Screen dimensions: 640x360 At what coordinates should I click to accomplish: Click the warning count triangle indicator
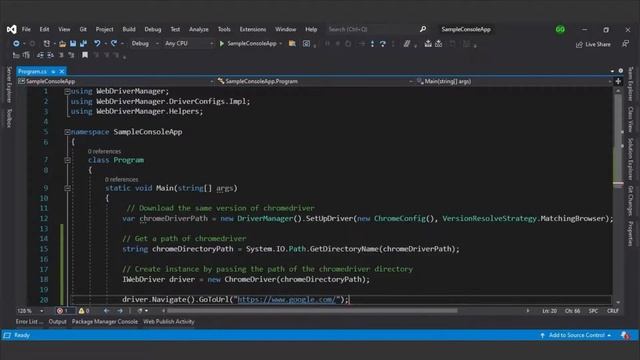84,311
